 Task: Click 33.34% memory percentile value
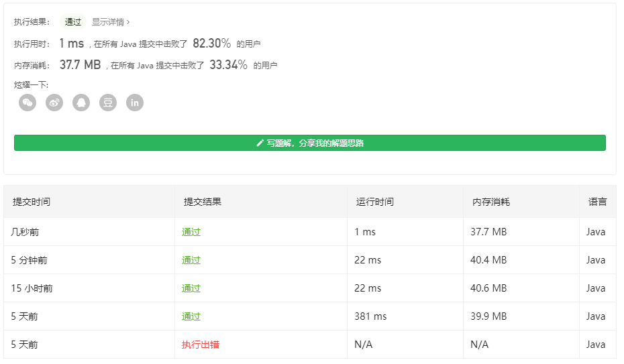click(x=228, y=65)
